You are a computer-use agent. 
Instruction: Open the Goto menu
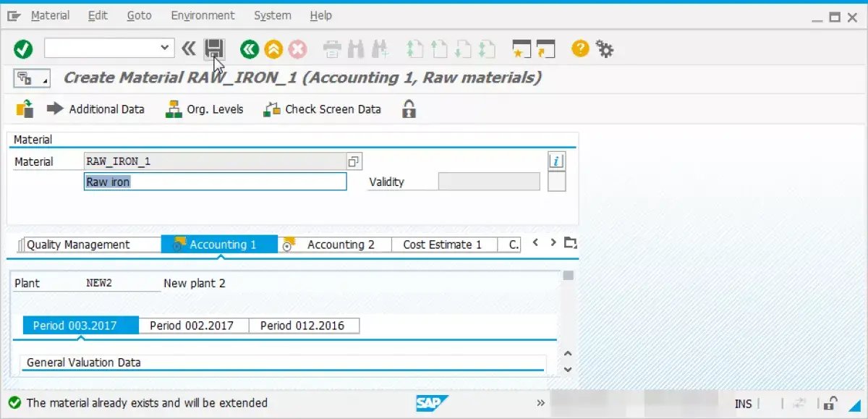(x=139, y=15)
